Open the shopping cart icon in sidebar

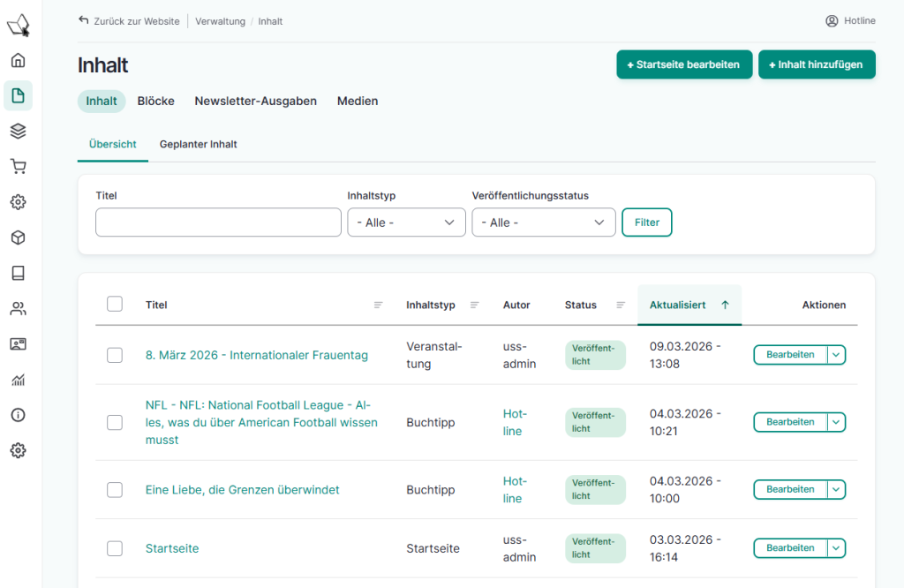tap(18, 166)
